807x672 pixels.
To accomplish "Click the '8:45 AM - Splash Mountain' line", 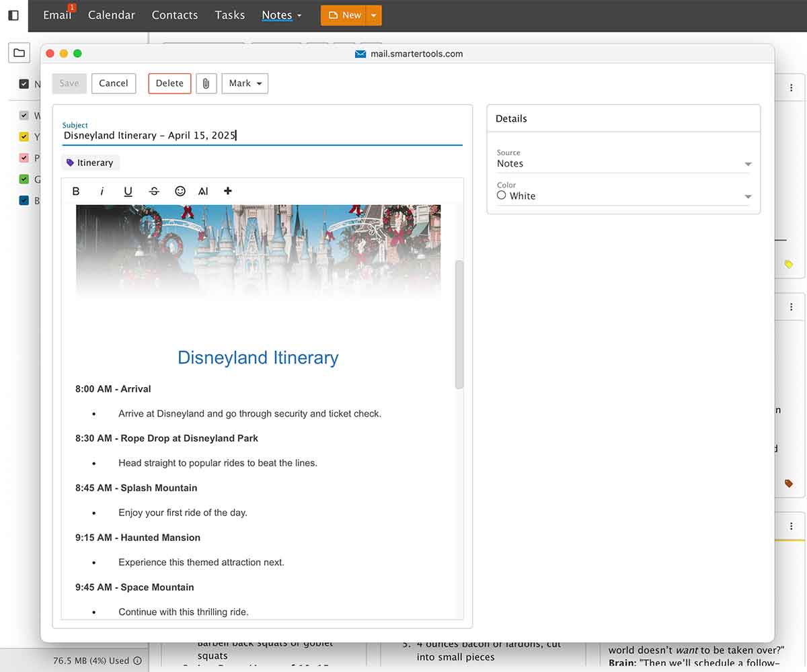I will coord(137,488).
